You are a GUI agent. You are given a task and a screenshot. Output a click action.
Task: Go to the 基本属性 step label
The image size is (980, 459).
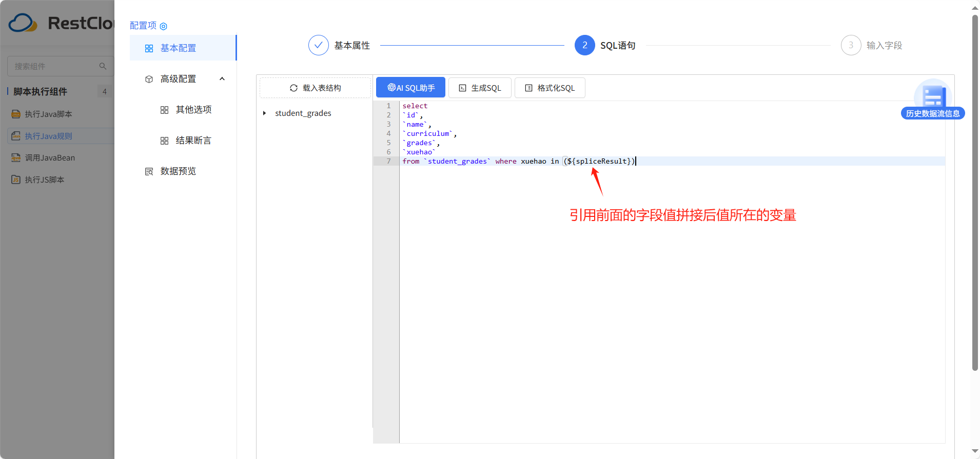point(352,45)
